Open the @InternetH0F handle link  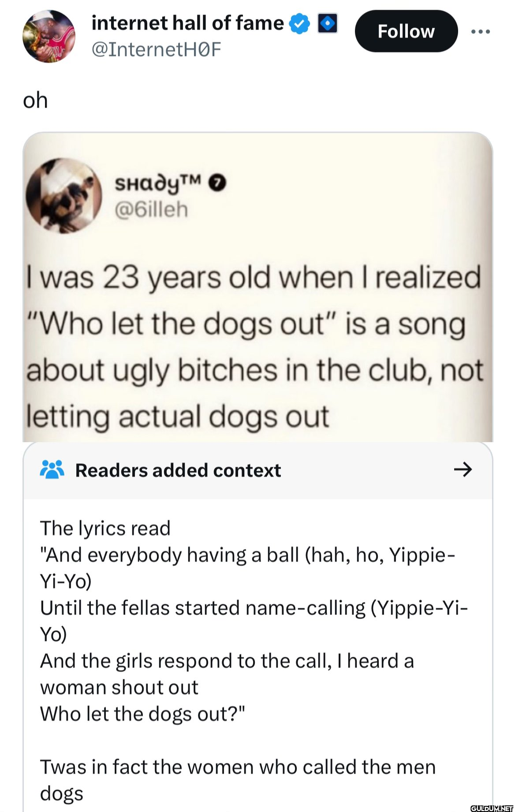coord(156,49)
